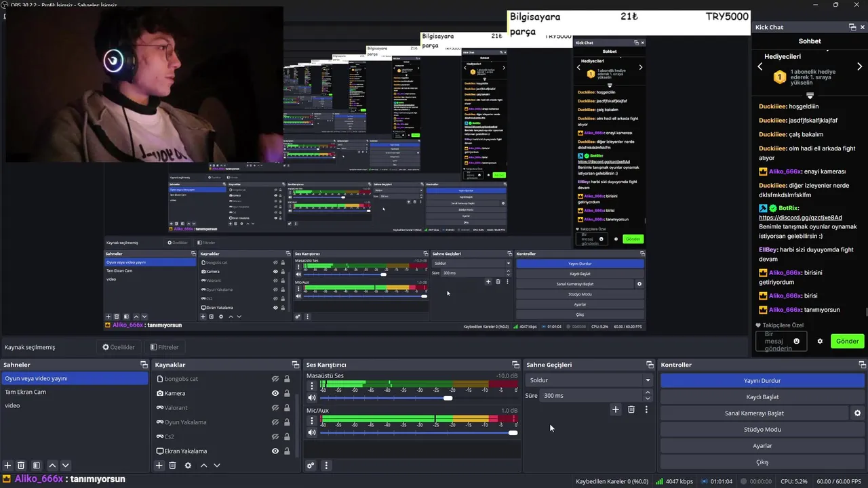Hide the Ekran Yakalama source
Viewport: 868px width, 488px height.
click(x=275, y=451)
